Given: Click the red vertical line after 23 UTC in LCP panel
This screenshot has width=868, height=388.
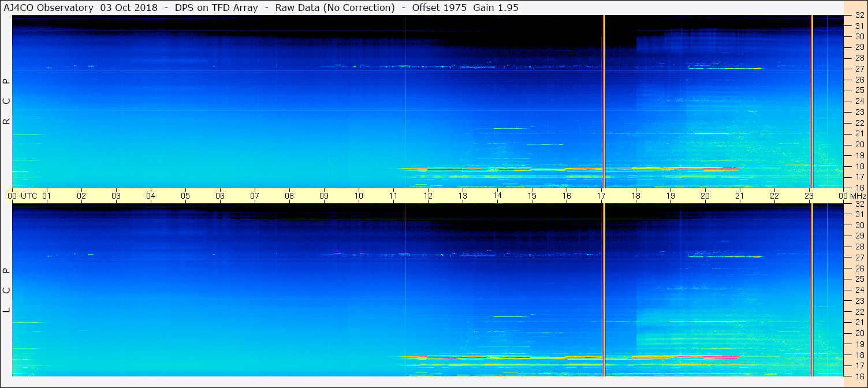Looking at the screenshot, I should click(812, 290).
